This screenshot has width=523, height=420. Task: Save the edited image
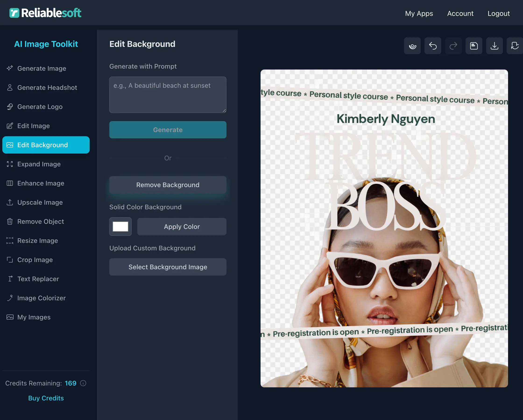coord(474,46)
